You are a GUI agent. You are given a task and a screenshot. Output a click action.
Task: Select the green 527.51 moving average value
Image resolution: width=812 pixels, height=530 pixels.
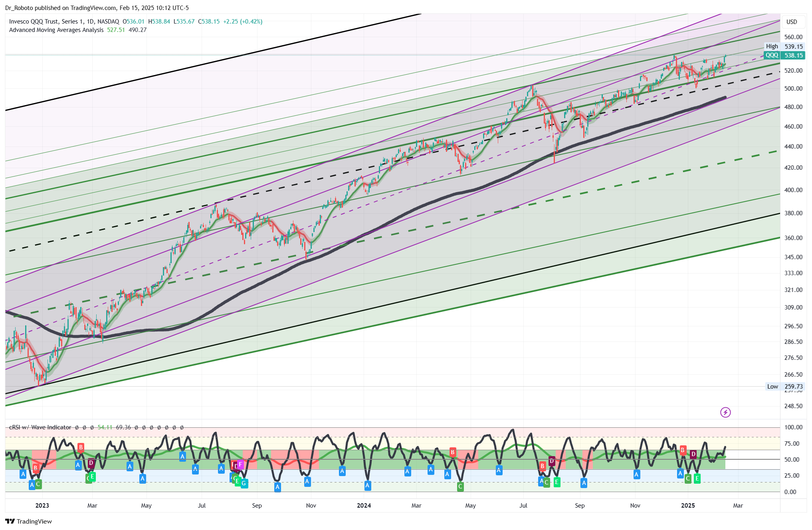pyautogui.click(x=116, y=30)
